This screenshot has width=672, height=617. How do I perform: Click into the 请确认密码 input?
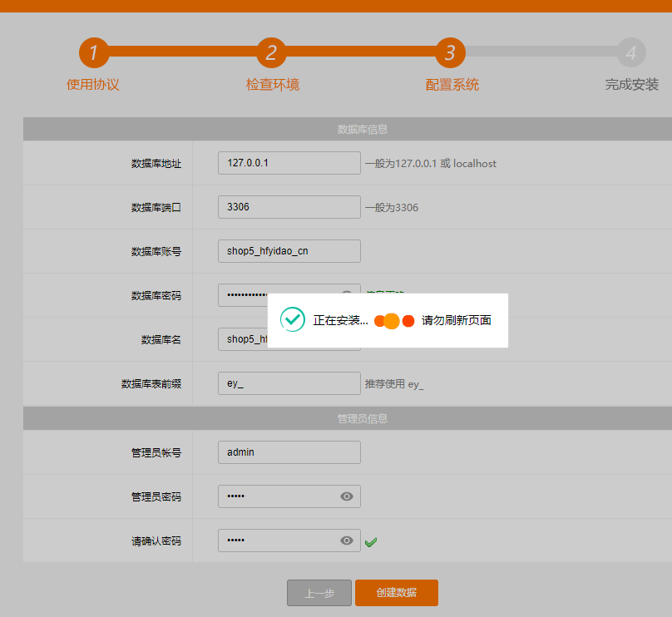289,540
